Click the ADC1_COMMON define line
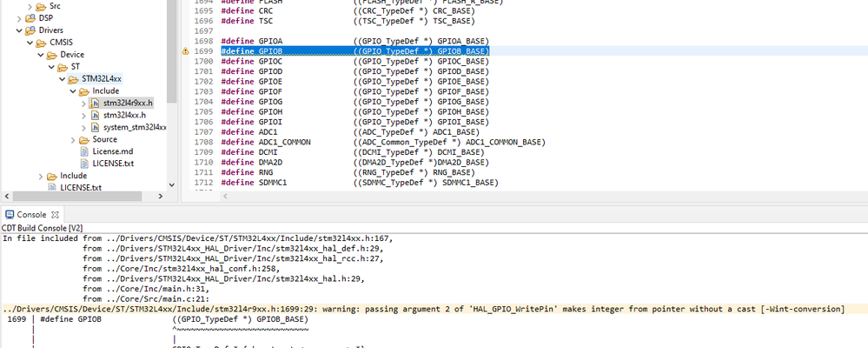Viewport: 868px width, 348px height. pyautogui.click(x=383, y=142)
